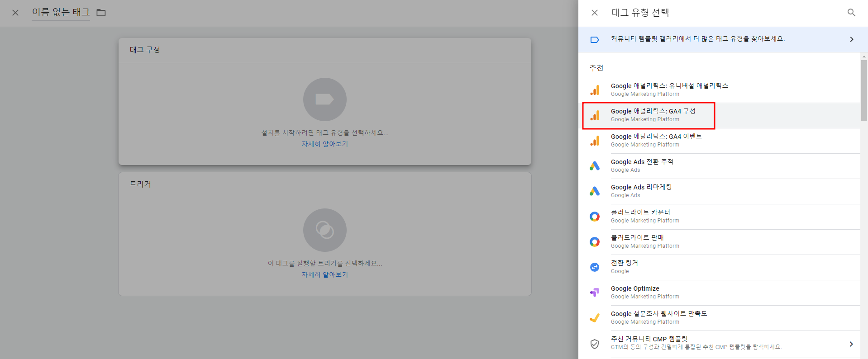This screenshot has height=359, width=868.
Task: Open search in tag type panel
Action: 851,13
